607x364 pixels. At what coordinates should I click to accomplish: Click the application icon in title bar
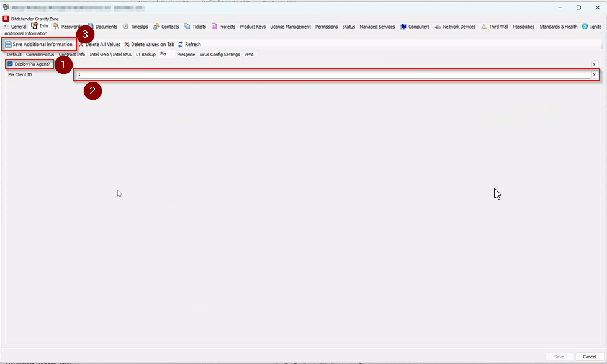coord(6,7)
